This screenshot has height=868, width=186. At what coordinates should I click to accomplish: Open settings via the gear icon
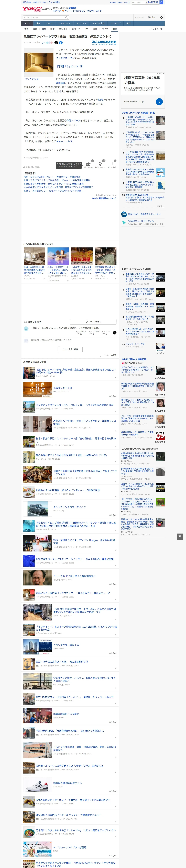click(x=161, y=18)
